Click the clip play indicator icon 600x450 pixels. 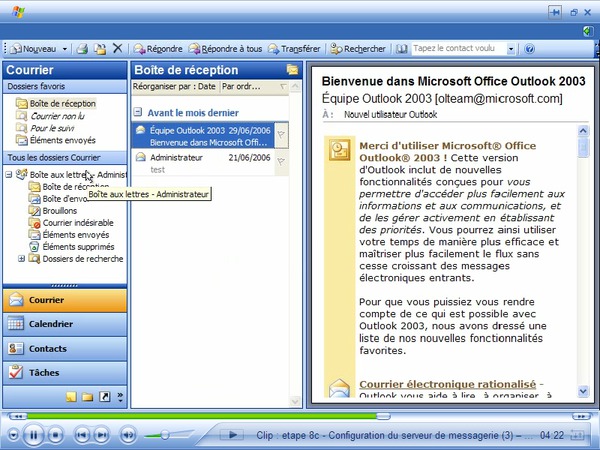[x=232, y=435]
